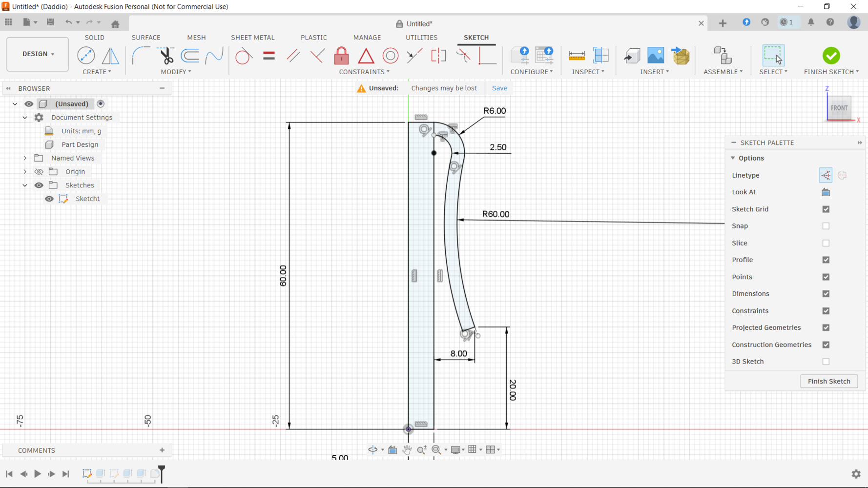
Task: Open the DESIGN workspace dropdown
Action: point(38,54)
